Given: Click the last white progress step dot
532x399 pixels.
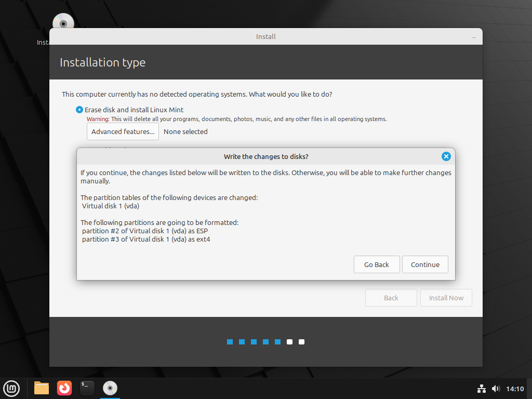Looking at the screenshot, I should pyautogui.click(x=302, y=342).
